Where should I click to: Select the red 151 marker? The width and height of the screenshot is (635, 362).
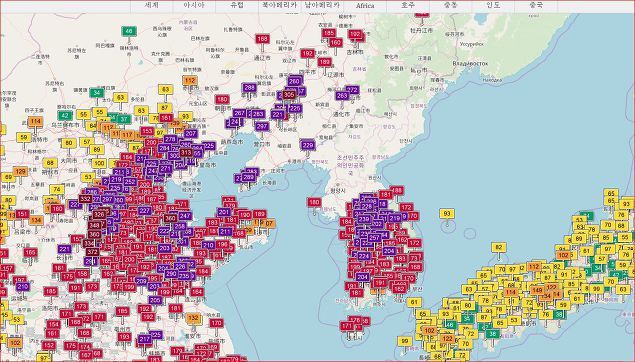pyautogui.click(x=22, y=213)
